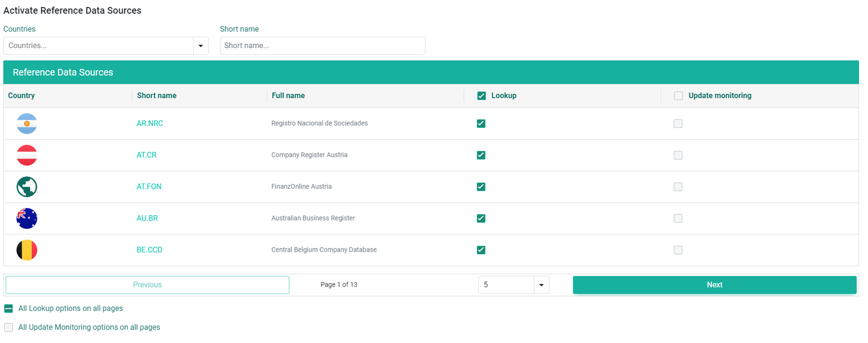The height and width of the screenshot is (343, 868).
Task: Go to the Next page
Action: pyautogui.click(x=714, y=285)
